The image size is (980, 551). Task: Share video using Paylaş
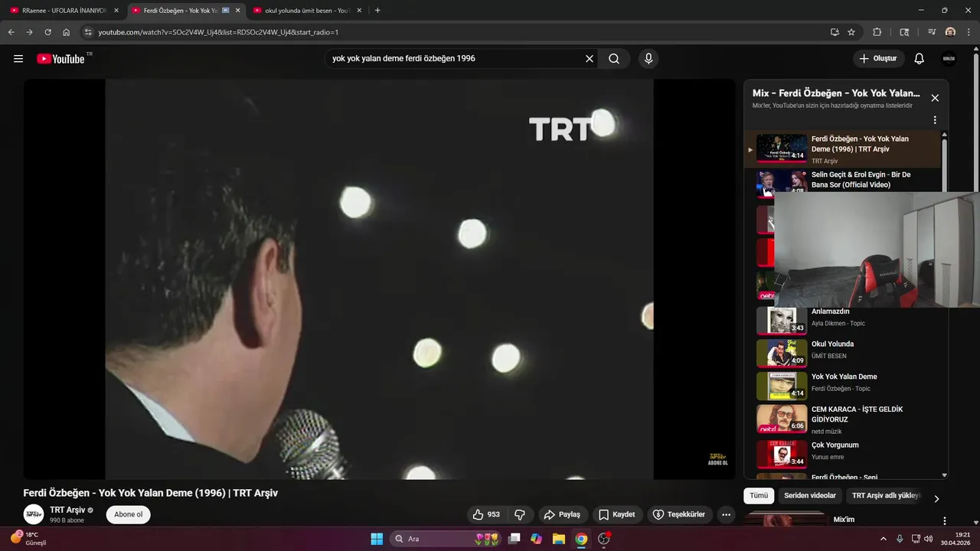coord(563,514)
